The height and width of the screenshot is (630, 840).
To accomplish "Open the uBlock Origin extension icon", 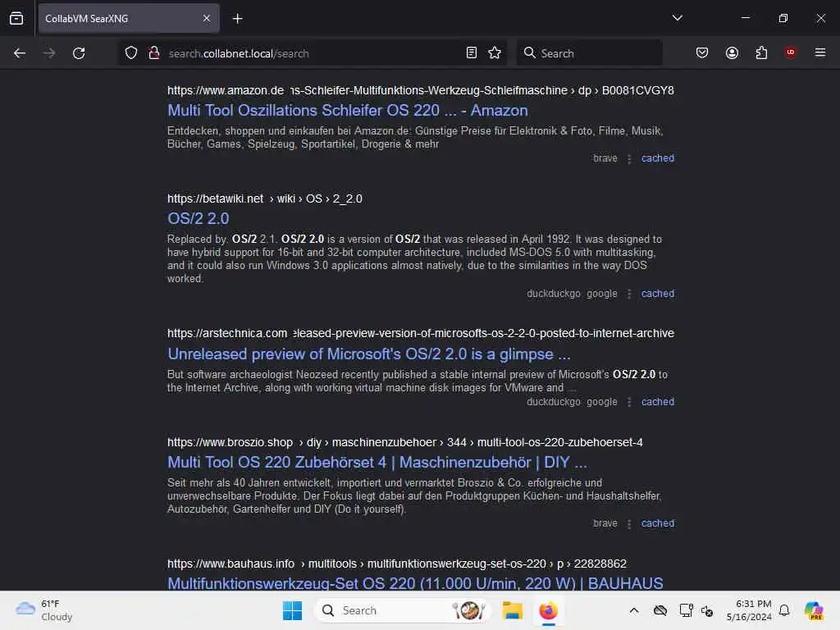I will (790, 52).
